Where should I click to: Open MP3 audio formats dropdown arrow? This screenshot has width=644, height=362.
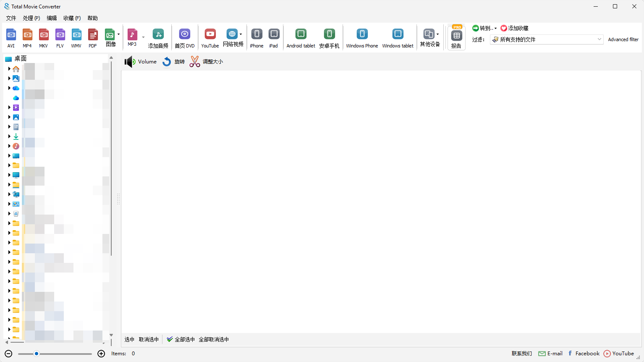[x=143, y=37]
